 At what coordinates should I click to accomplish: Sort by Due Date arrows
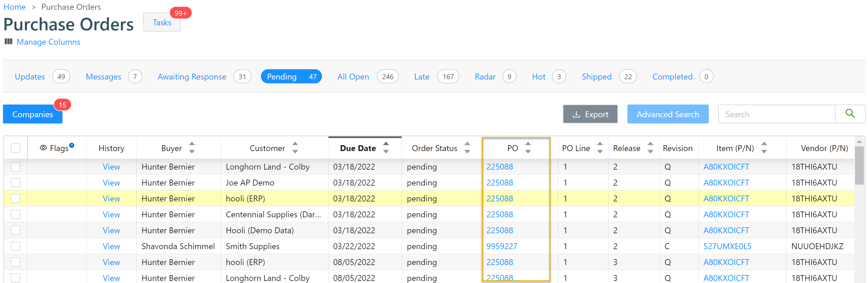click(x=386, y=148)
